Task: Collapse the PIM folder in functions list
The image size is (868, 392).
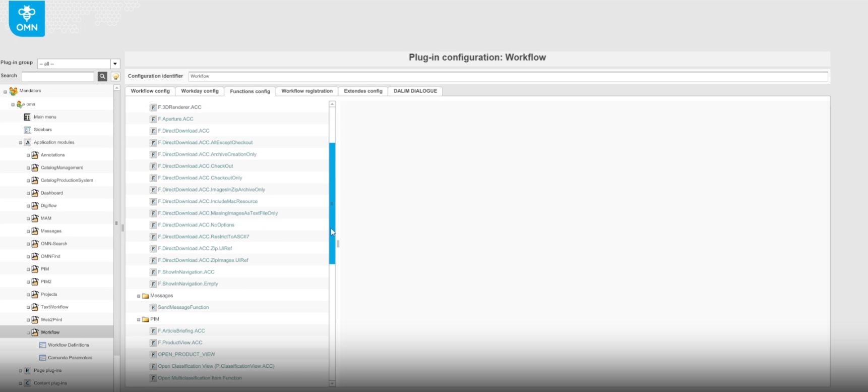Action: [139, 319]
